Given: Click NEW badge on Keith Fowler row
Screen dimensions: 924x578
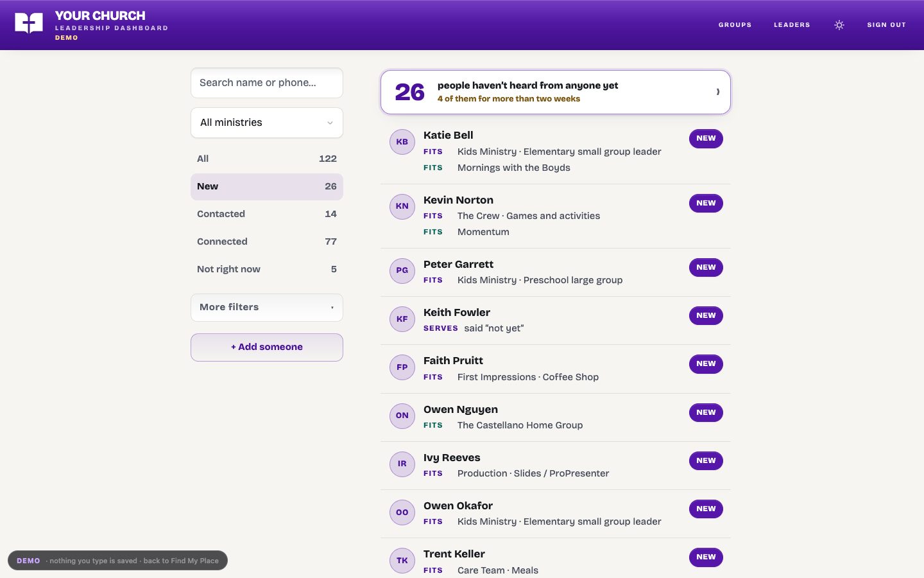Looking at the screenshot, I should [x=706, y=316].
